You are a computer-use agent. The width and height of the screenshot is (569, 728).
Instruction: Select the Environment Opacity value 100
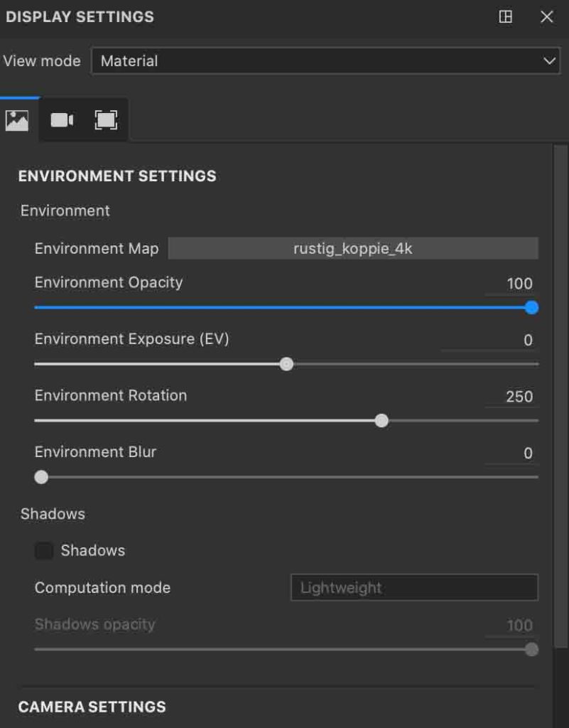pos(519,283)
